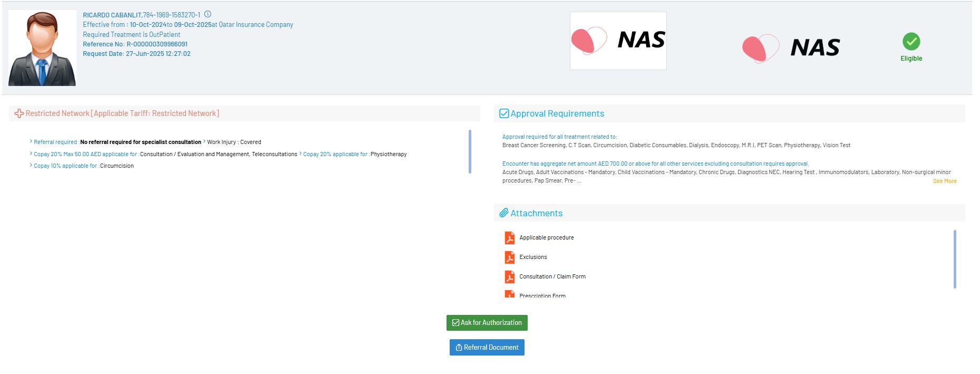
Task: Click the patient avatar picture
Action: tap(42, 48)
